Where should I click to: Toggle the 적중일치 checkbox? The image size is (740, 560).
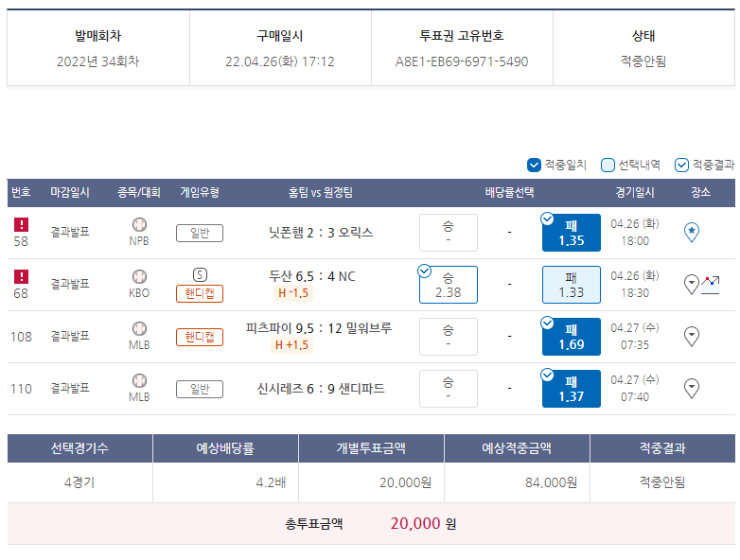click(x=534, y=166)
